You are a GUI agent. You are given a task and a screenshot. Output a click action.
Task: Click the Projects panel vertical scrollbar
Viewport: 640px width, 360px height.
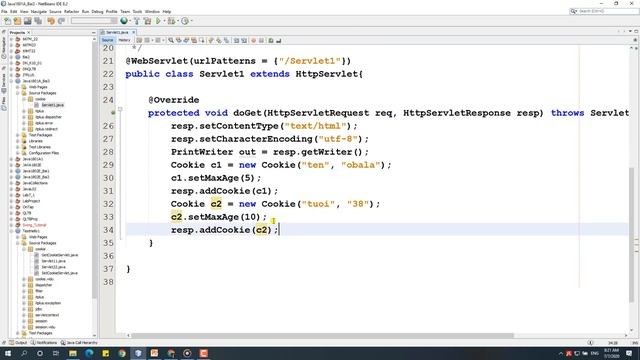click(x=95, y=171)
